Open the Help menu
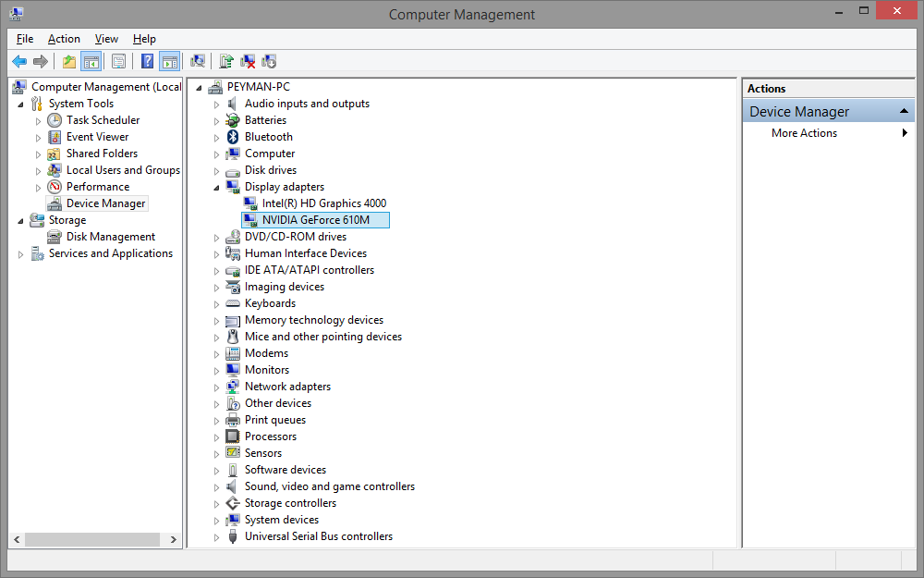This screenshot has width=924, height=578. [144, 39]
